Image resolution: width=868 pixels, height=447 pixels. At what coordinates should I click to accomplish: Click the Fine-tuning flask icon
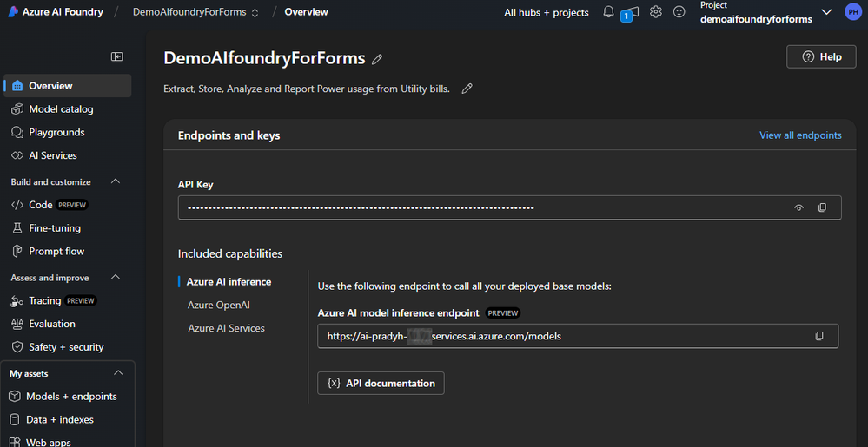coord(17,228)
